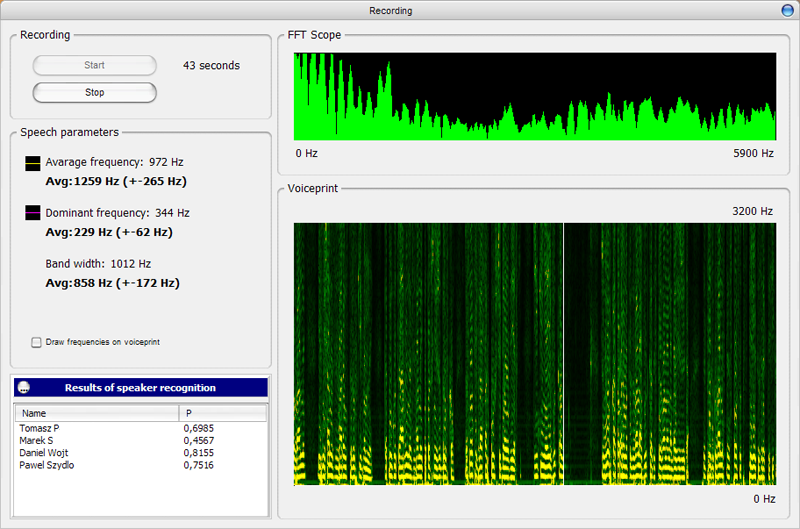800x529 pixels.
Task: Stop the recording
Action: (94, 92)
